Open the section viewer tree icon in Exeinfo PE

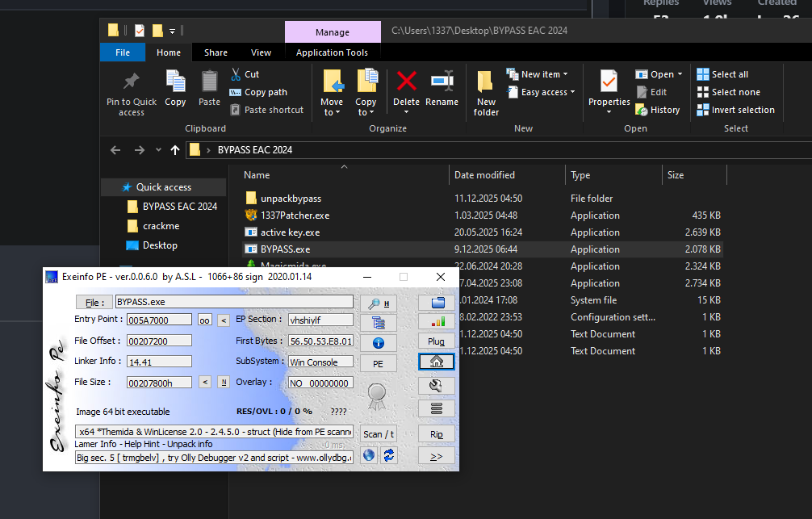[x=378, y=323]
